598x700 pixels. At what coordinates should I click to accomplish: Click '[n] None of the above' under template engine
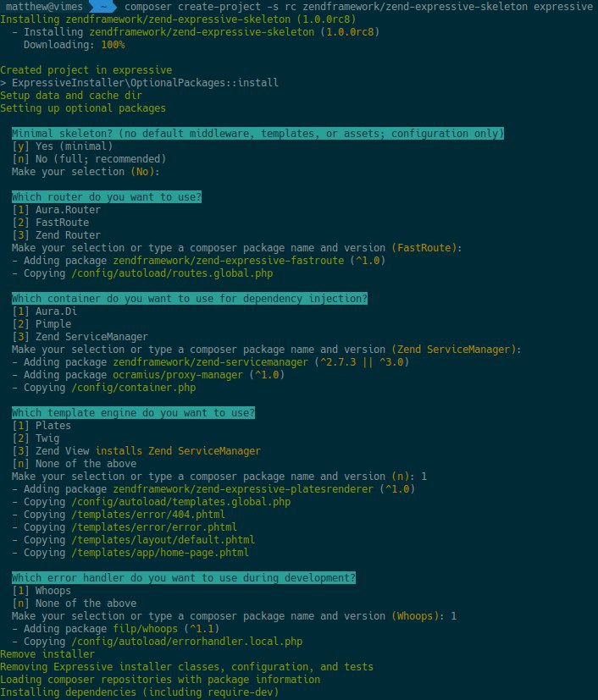pyautogui.click(x=75, y=464)
